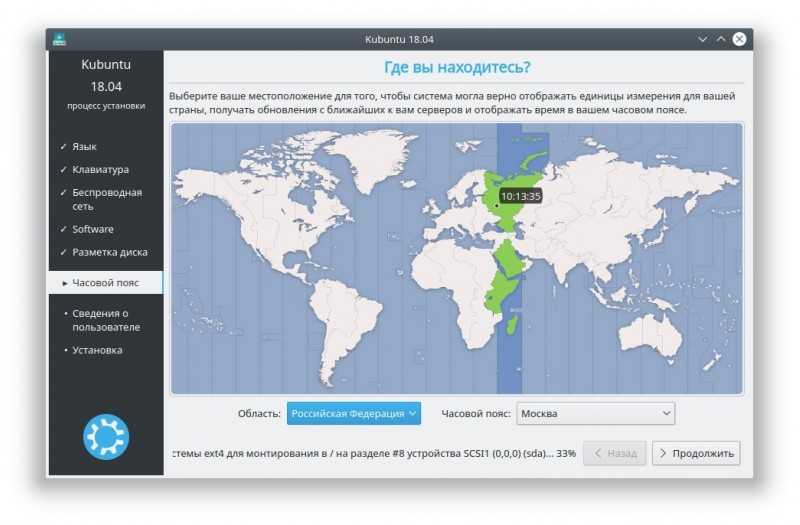Click the Kubuntu installer icon in title bar

[59, 39]
